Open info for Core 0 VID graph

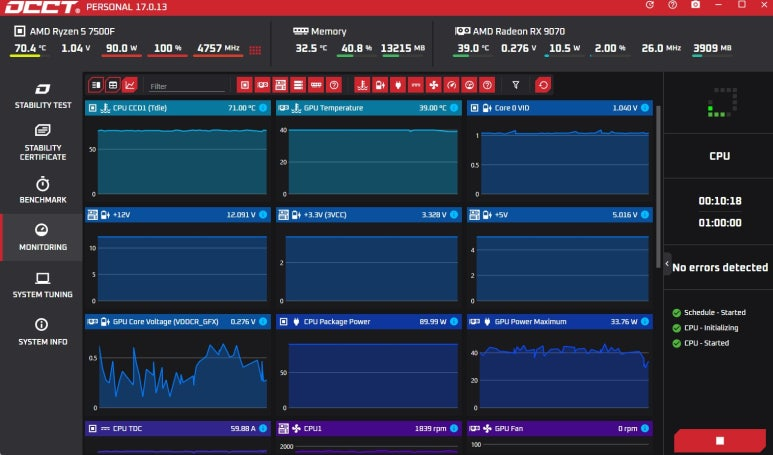pyautogui.click(x=645, y=107)
